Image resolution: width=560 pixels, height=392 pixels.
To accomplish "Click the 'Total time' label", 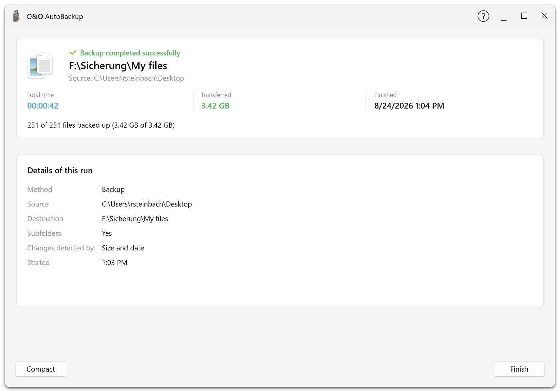I will pos(41,95).
